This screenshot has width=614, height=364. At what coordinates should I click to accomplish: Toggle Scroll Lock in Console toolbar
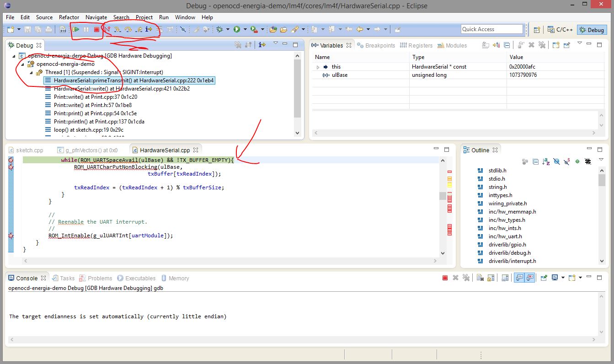point(491,278)
